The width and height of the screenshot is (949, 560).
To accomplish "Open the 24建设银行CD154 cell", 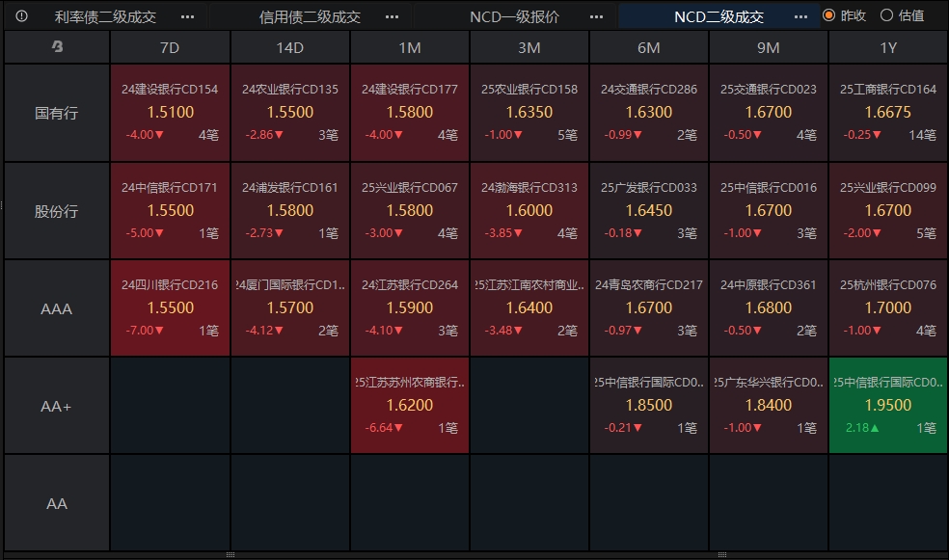I will [x=170, y=113].
